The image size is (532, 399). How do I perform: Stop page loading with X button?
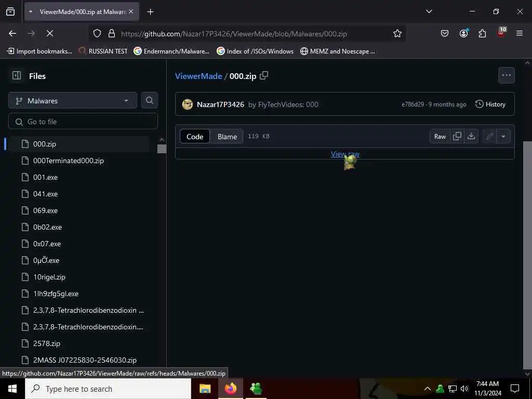tap(49, 33)
